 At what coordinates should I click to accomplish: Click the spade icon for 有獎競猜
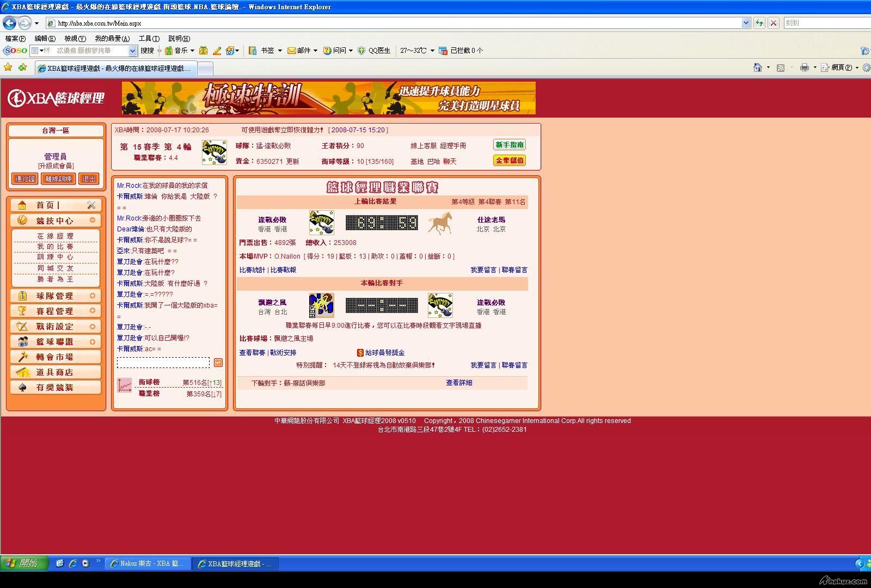(22, 387)
